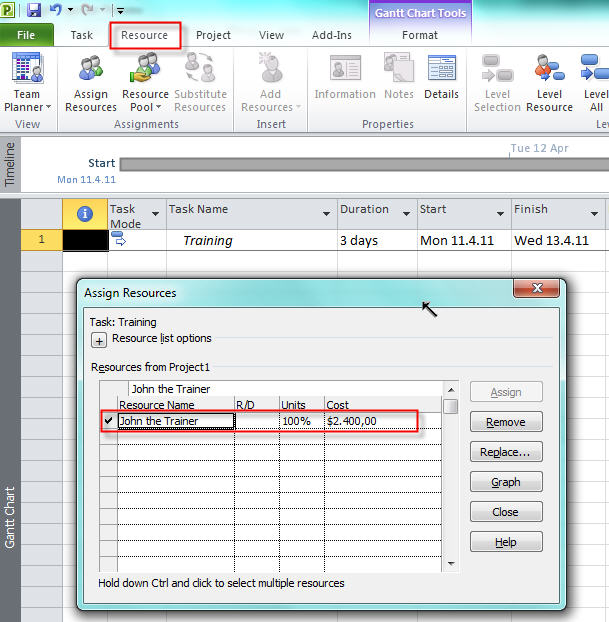Screen dimensions: 609x622
Task: Click the Graph button in dialog
Action: click(505, 482)
